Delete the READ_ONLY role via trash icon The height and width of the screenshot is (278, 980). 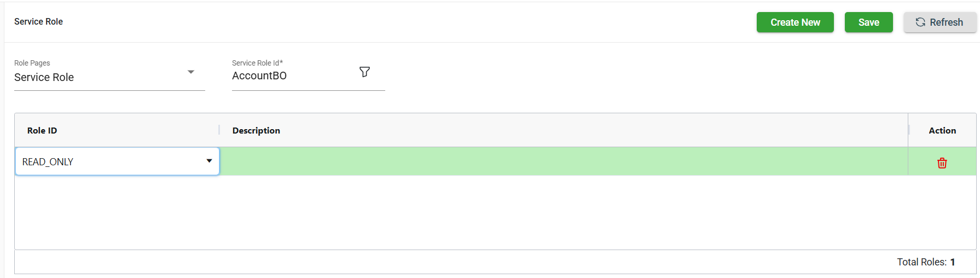(x=942, y=163)
